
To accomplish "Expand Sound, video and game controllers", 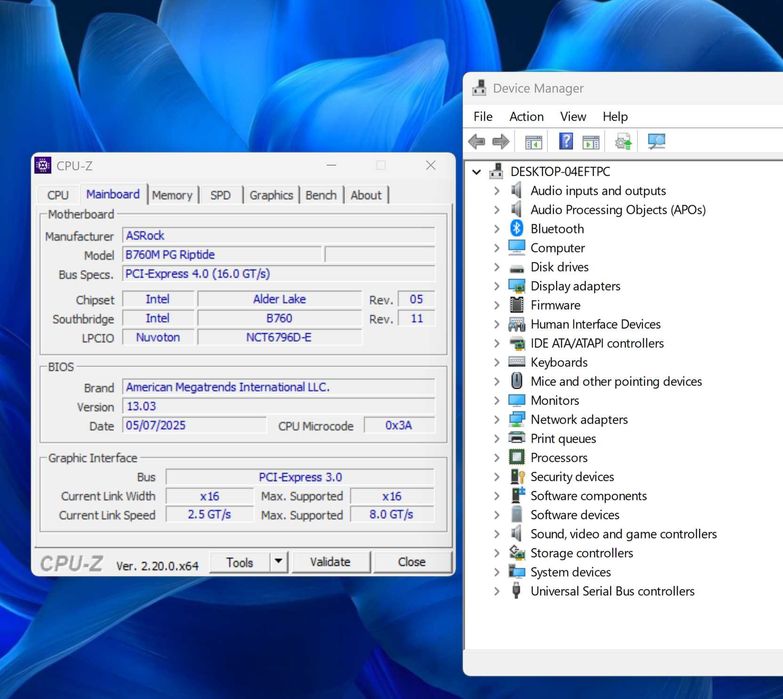I will pos(496,534).
